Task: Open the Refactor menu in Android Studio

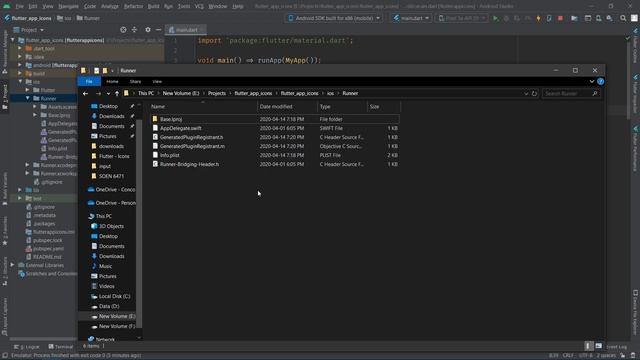Action: click(x=133, y=7)
